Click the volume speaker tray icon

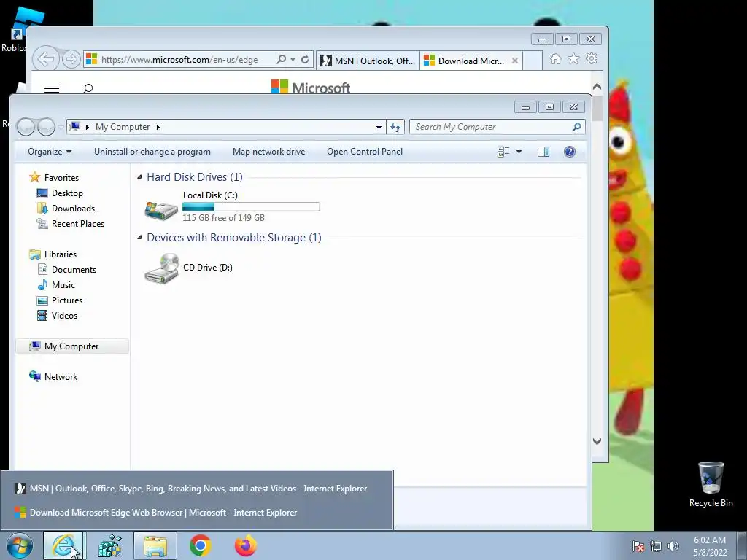pyautogui.click(x=673, y=546)
